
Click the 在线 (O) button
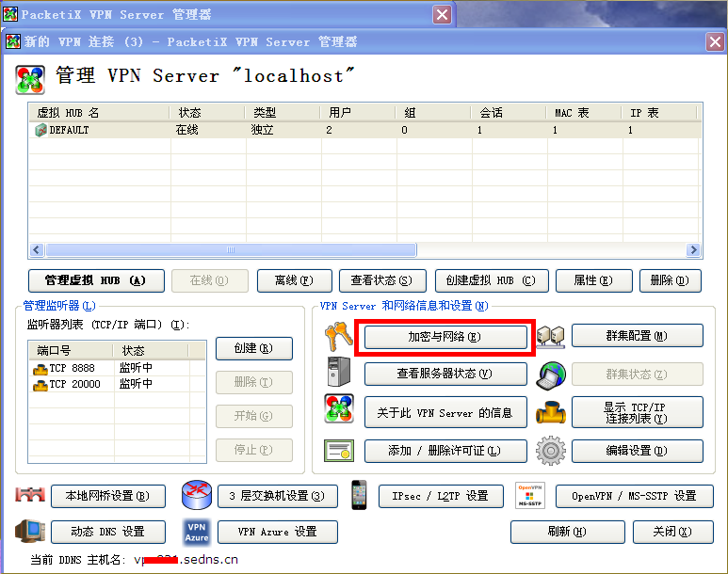point(210,280)
